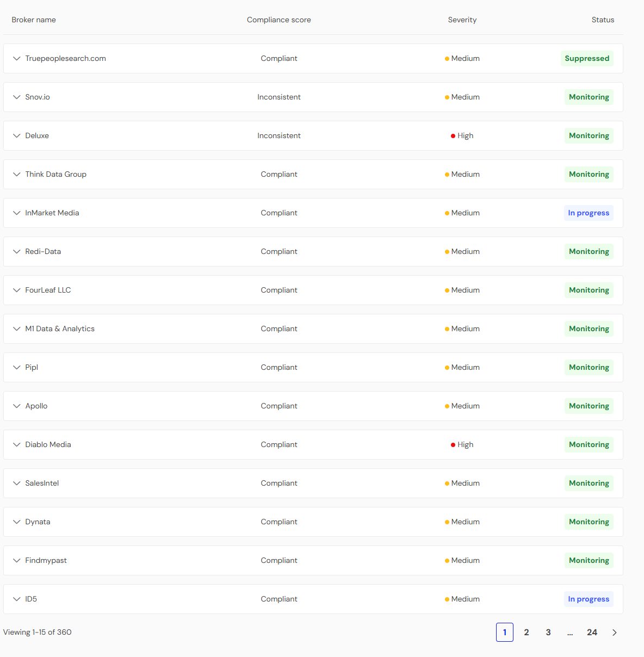Click Medium severity in Pipl row
Image resolution: width=644 pixels, height=657 pixels.
462,367
